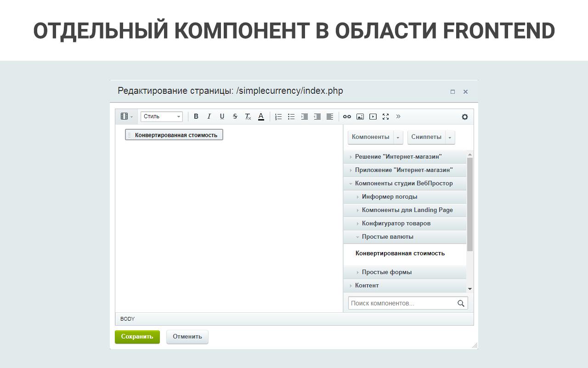Open the text color picker
Screen dimensions: 588x368
pos(261,116)
